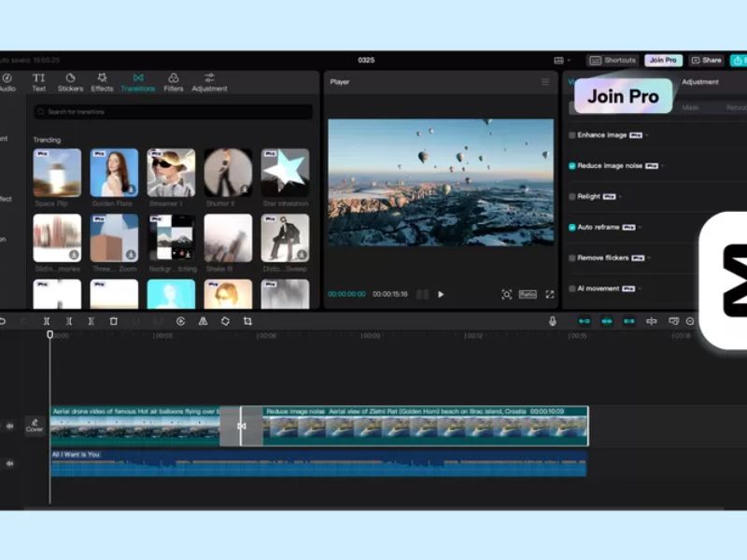Open Adjustment tab in media toolbar
747x560 pixels.
(209, 82)
